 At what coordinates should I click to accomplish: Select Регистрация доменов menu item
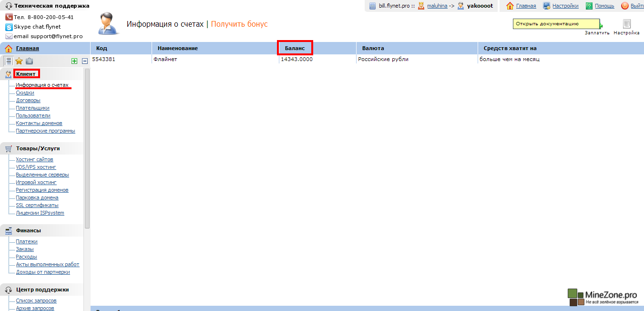[x=42, y=190]
